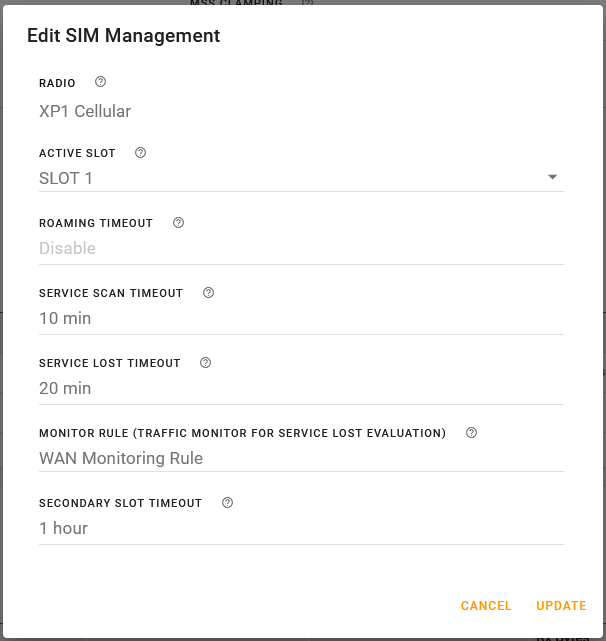Screen dimensions: 606x641
Task: Click the Secondary Slot Timeout help icon
Action: pos(227,503)
